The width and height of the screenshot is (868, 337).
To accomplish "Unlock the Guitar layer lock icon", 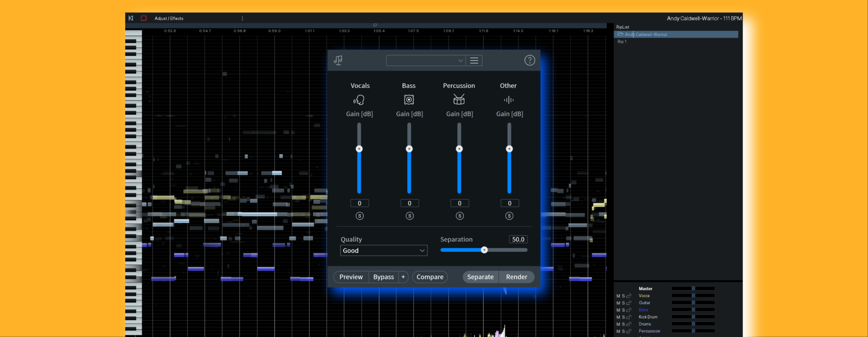I will (629, 303).
